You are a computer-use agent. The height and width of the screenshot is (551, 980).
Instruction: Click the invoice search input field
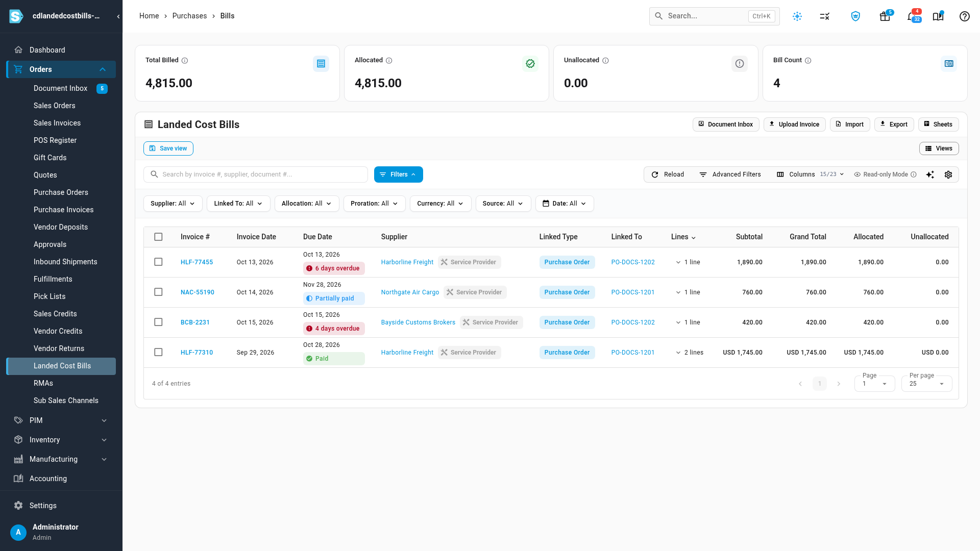tap(256, 174)
